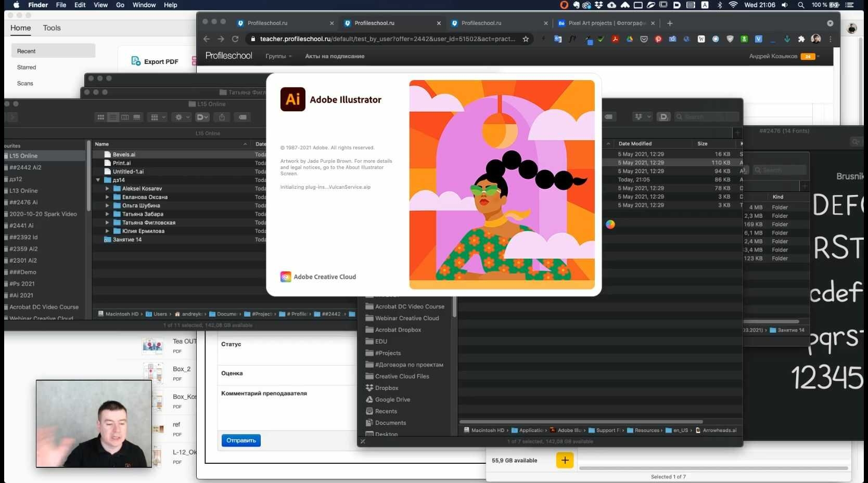Open ##2442 Ai2 in Finder sidebar
The height and width of the screenshot is (483, 868).
pos(25,167)
